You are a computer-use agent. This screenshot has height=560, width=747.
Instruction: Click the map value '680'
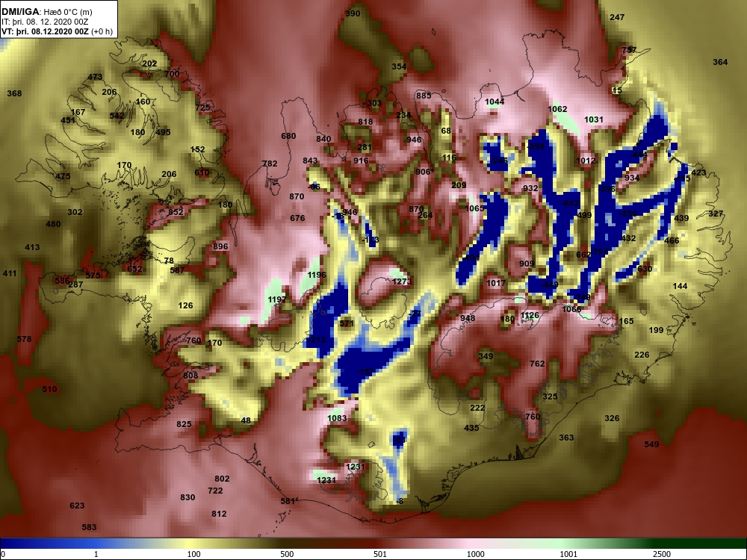coord(288,136)
